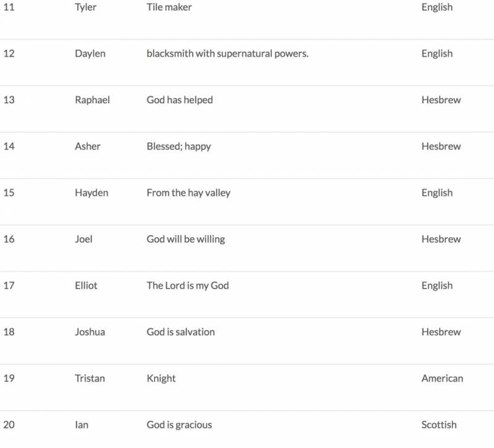Click the name Hayden
The width and height of the screenshot is (494, 448).
91,193
